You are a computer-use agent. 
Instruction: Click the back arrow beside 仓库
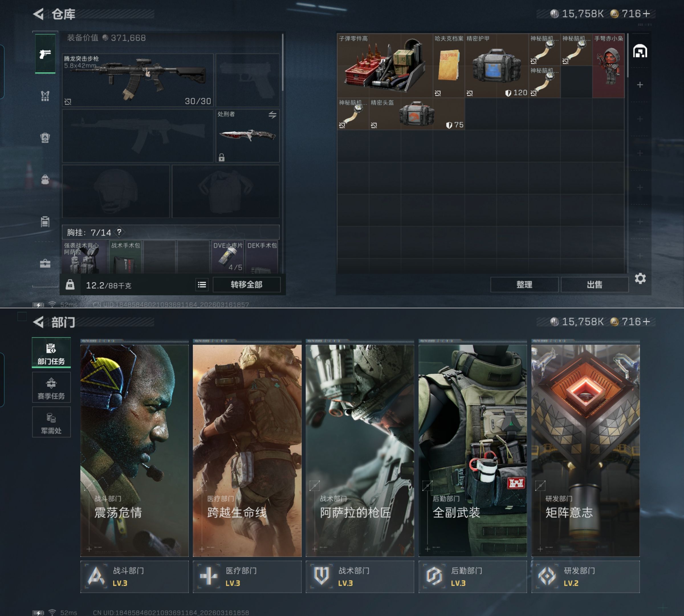[x=38, y=14]
